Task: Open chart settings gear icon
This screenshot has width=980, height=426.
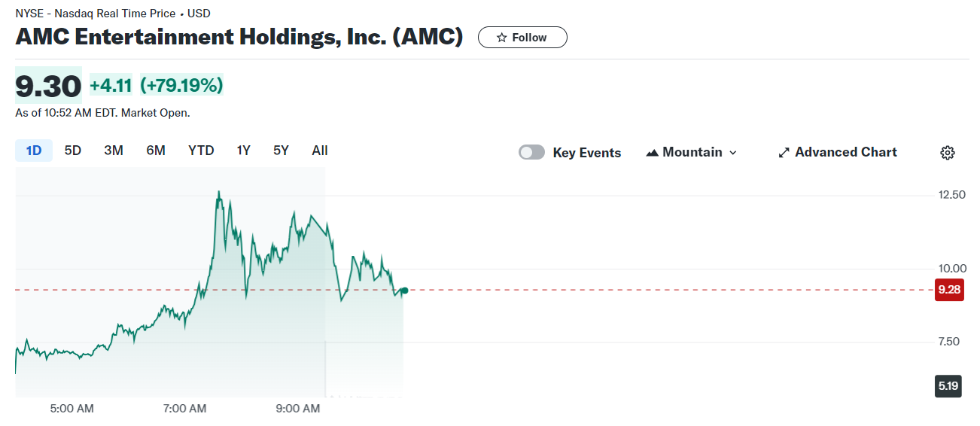Action: [948, 153]
